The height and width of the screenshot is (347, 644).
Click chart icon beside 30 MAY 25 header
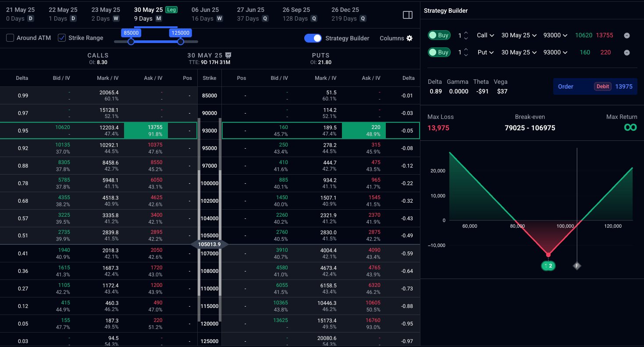tap(228, 55)
